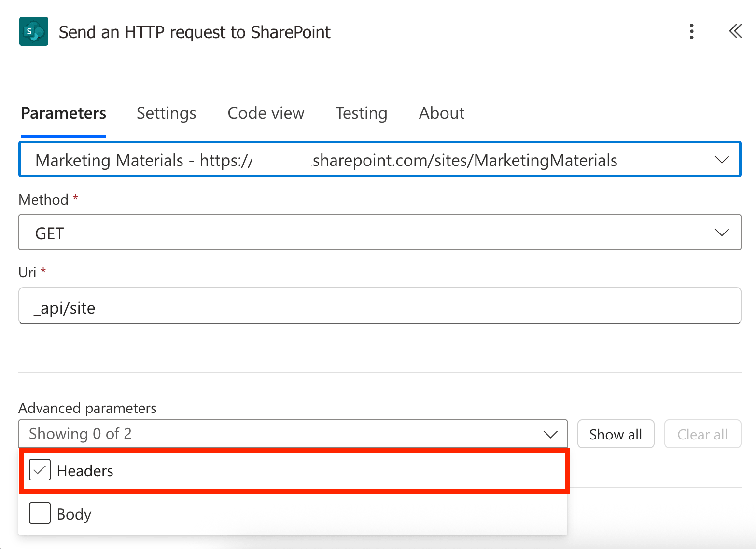The width and height of the screenshot is (756, 549).
Task: Click the Clear all button
Action: (702, 434)
